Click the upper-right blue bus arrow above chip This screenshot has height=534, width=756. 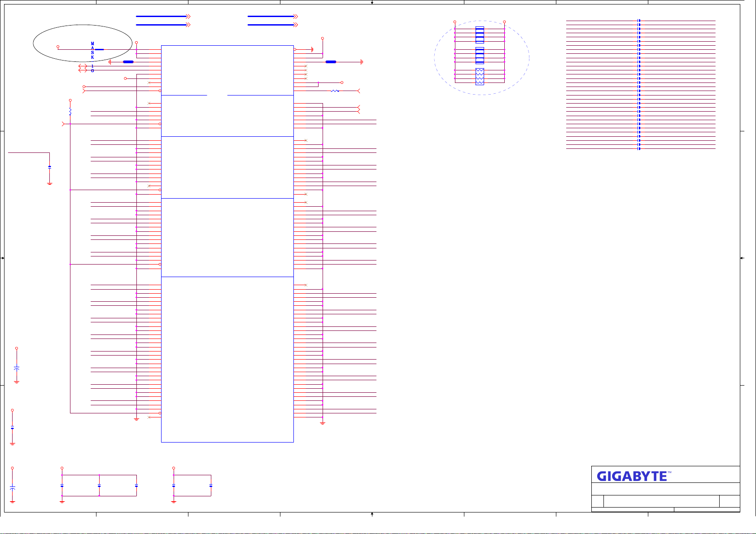[272, 17]
